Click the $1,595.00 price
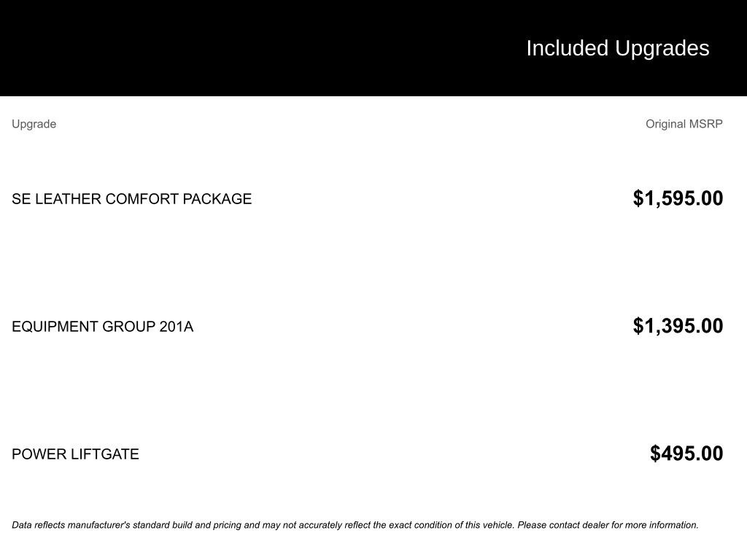The height and width of the screenshot is (560, 747). [678, 198]
